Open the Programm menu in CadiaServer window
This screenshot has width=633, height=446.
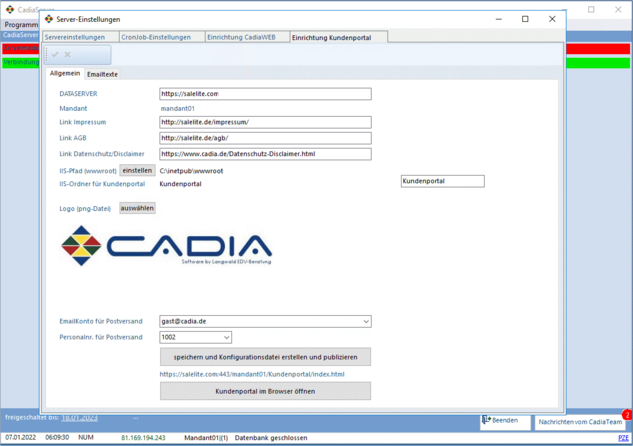[21, 25]
